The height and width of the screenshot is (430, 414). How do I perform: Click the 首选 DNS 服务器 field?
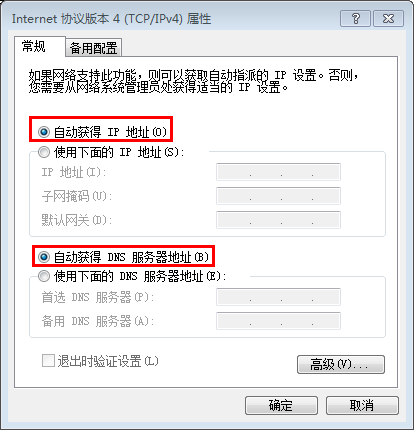(x=278, y=297)
